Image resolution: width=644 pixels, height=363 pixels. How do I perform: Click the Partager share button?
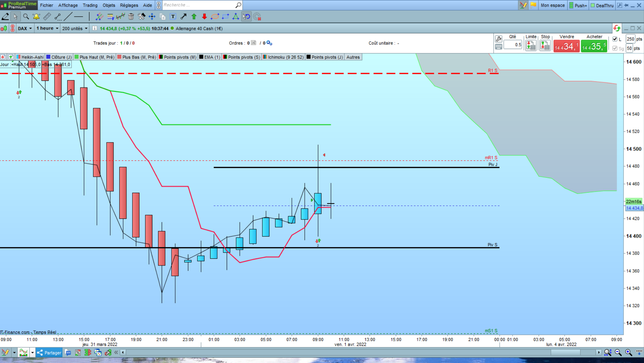49,353
